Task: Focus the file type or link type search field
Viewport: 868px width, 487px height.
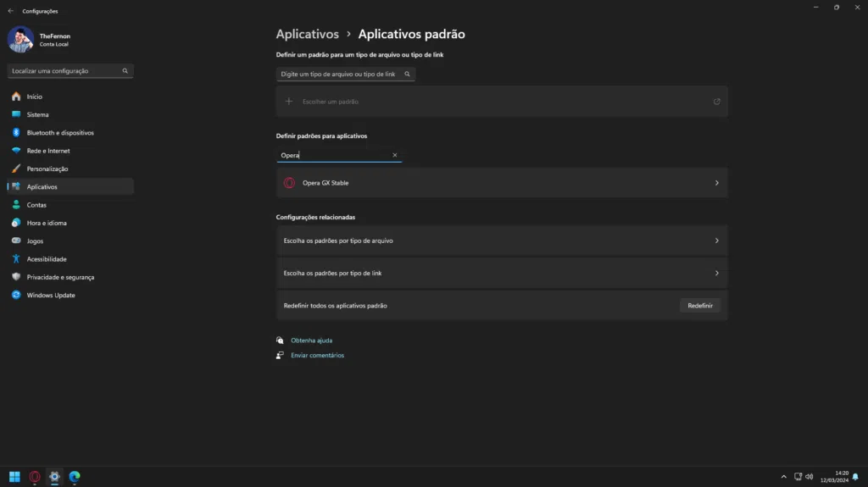Action: (346, 74)
